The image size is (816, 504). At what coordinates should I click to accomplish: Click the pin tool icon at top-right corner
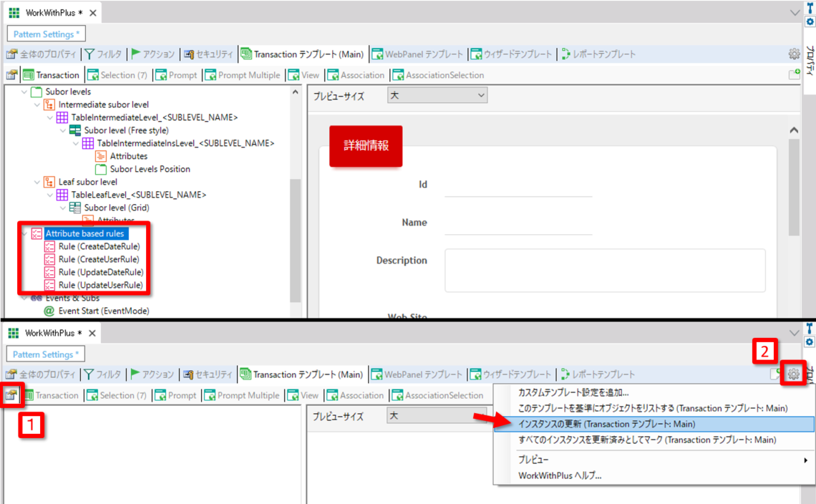810,7
